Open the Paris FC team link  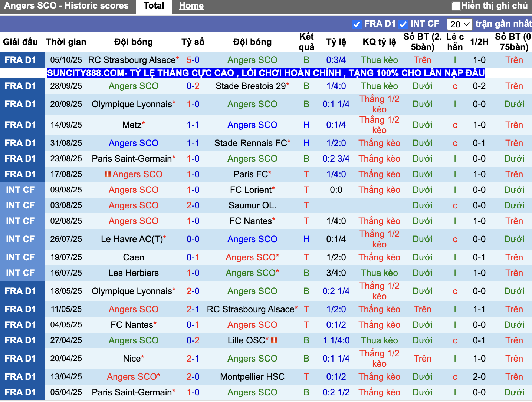251,174
